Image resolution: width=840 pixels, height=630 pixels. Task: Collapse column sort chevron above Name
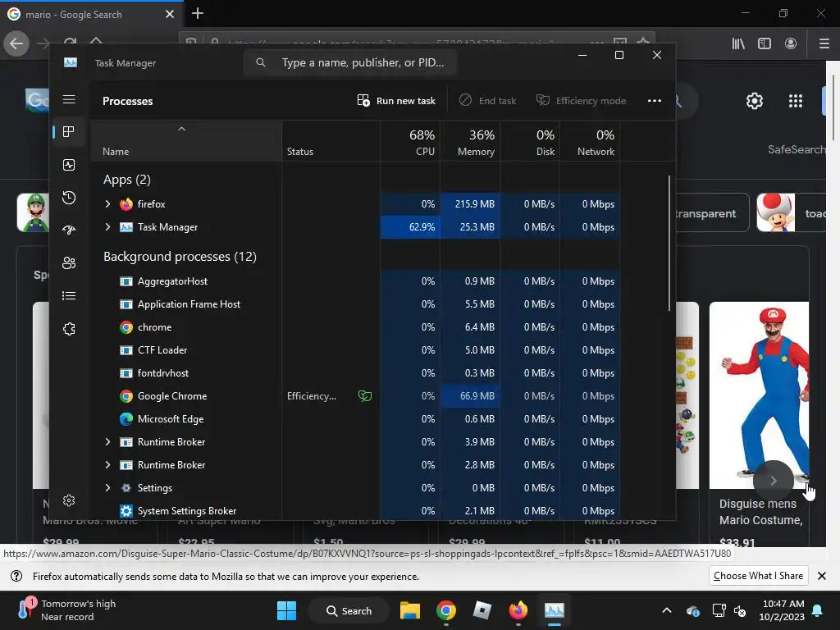[181, 129]
